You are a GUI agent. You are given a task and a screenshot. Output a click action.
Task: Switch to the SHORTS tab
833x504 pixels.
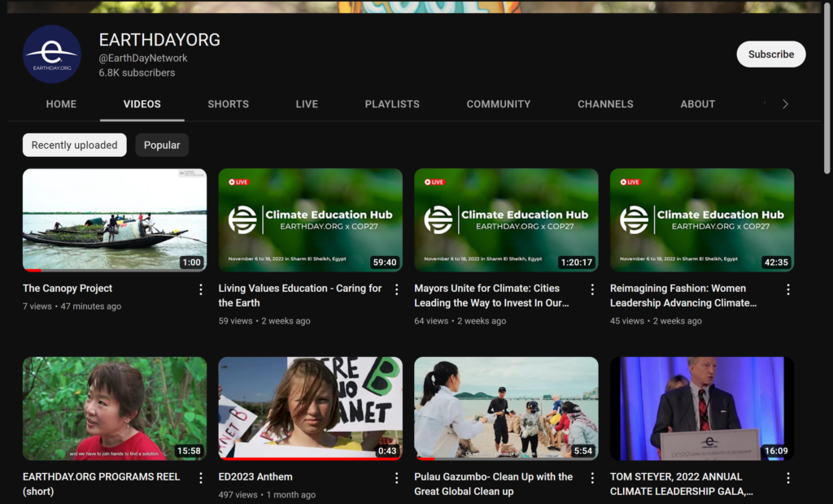pyautogui.click(x=228, y=104)
